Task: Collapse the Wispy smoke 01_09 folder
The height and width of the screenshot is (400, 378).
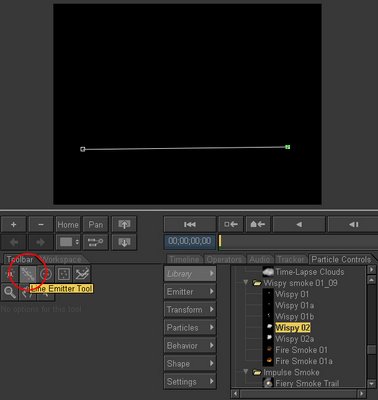Action: click(246, 283)
